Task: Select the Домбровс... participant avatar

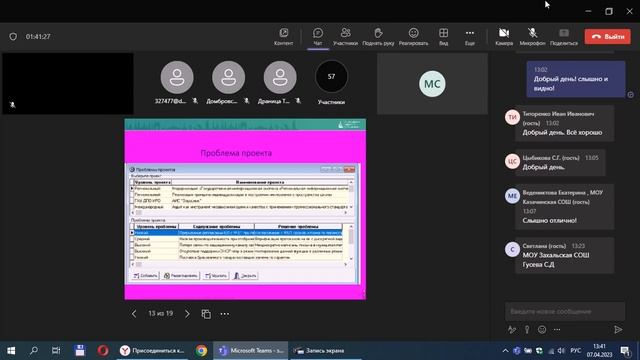Action: [x=229, y=77]
